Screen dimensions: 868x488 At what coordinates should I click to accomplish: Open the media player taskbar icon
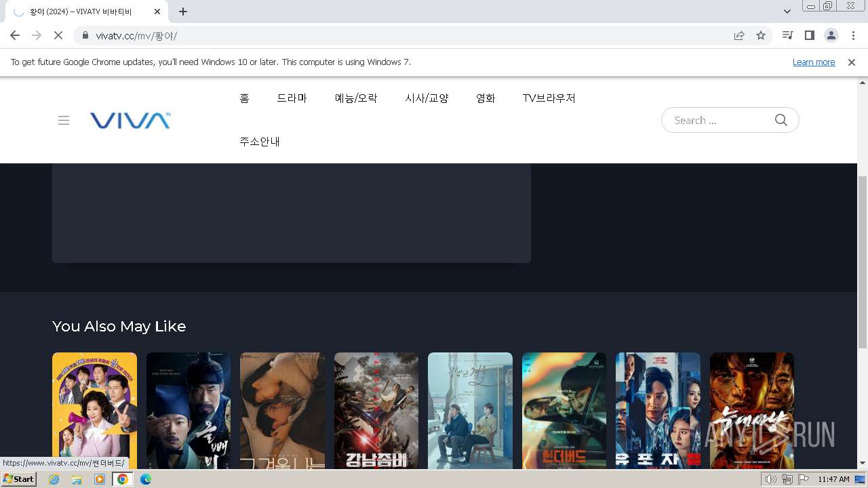pos(100,479)
